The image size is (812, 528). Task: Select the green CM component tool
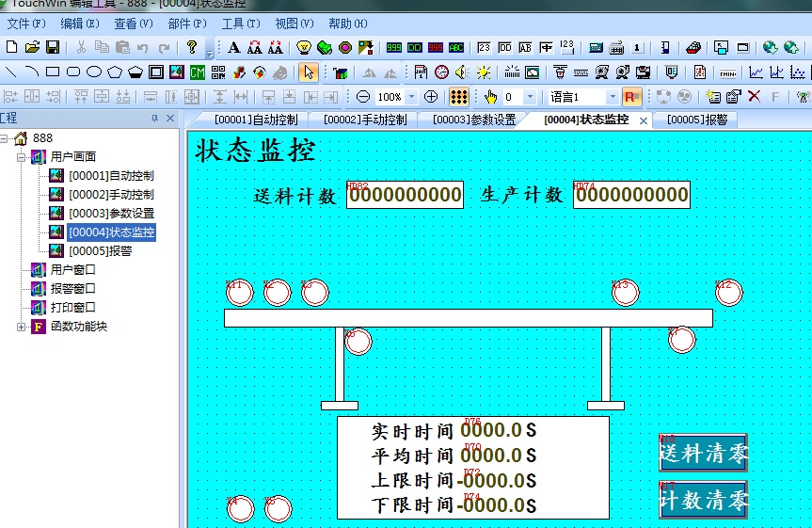198,72
